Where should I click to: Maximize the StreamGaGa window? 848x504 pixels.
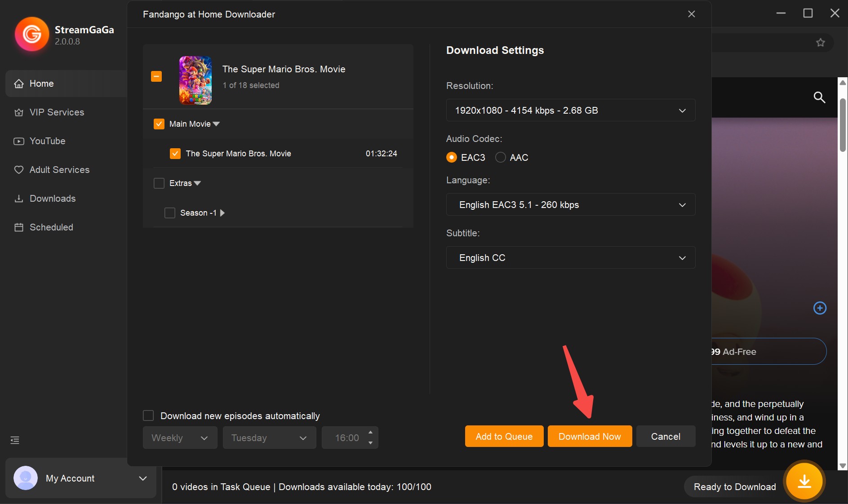pyautogui.click(x=808, y=13)
